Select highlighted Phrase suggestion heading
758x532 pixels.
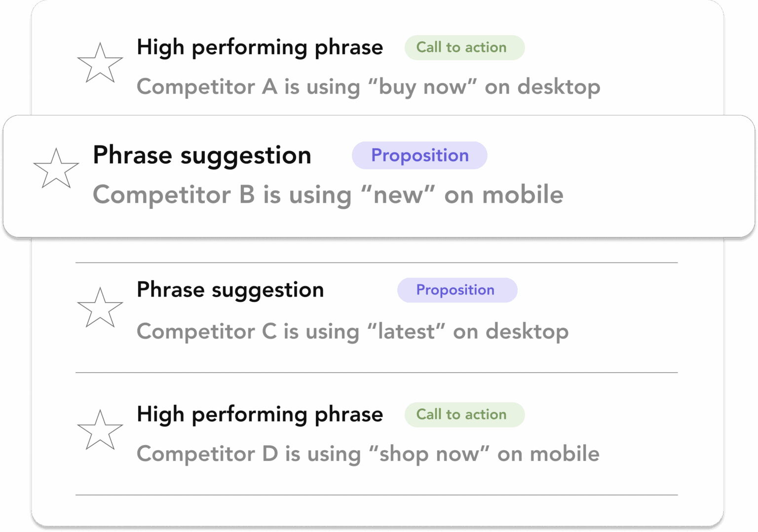pyautogui.click(x=202, y=156)
